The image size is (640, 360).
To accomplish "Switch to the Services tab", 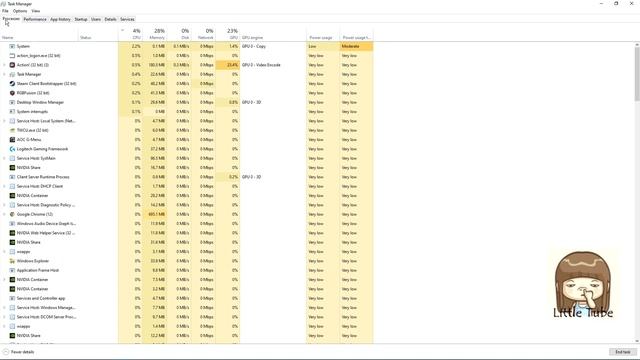I will (x=127, y=19).
